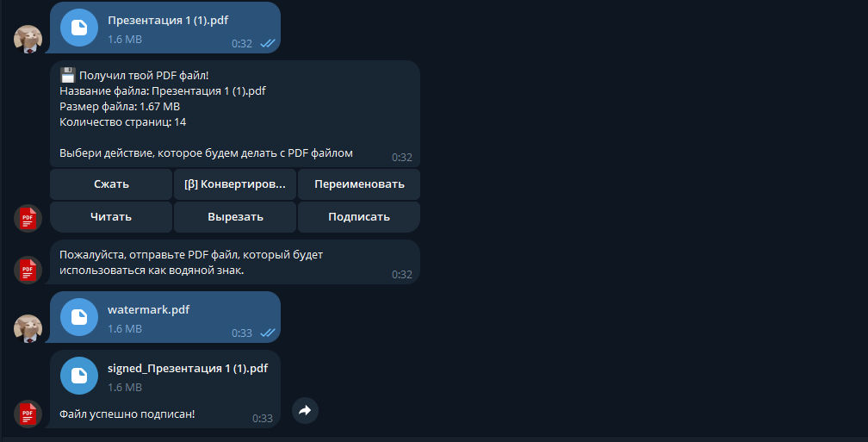Download the watermark.pdf file icon
The width and height of the screenshot is (868, 442).
click(x=79, y=317)
